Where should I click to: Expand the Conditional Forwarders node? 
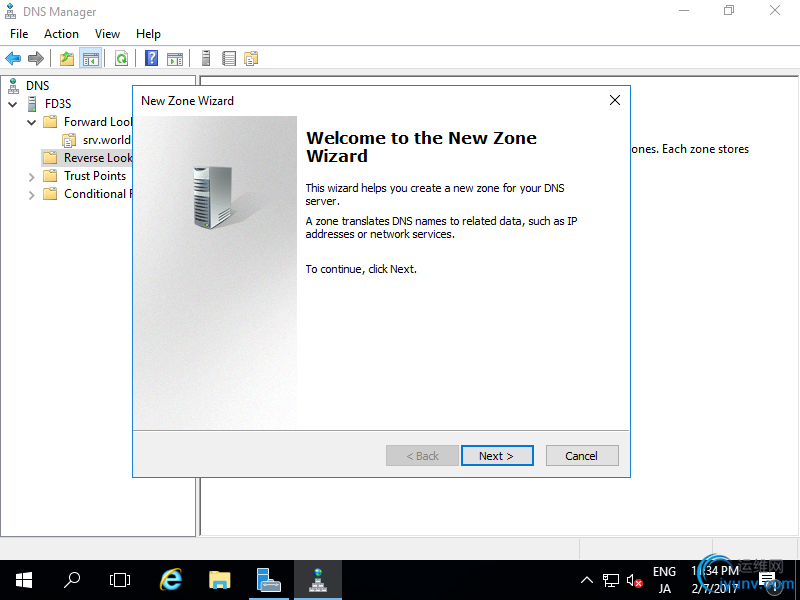pyautogui.click(x=32, y=195)
